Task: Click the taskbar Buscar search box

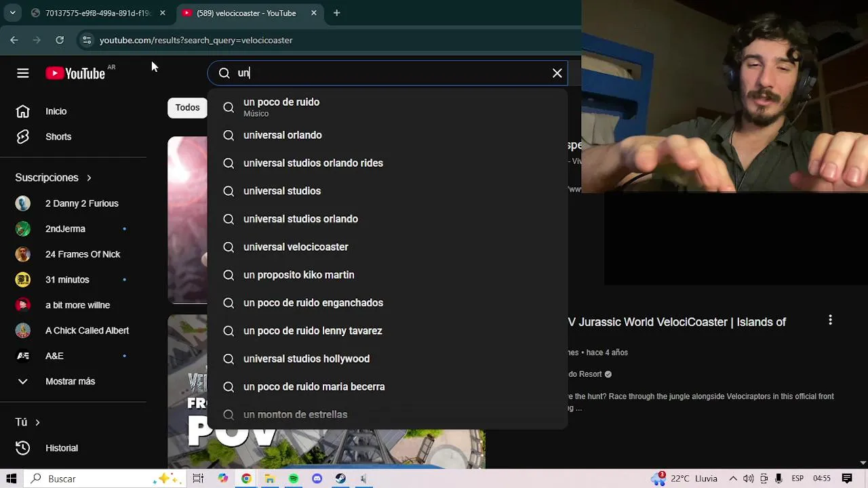Action: pyautogui.click(x=105, y=479)
